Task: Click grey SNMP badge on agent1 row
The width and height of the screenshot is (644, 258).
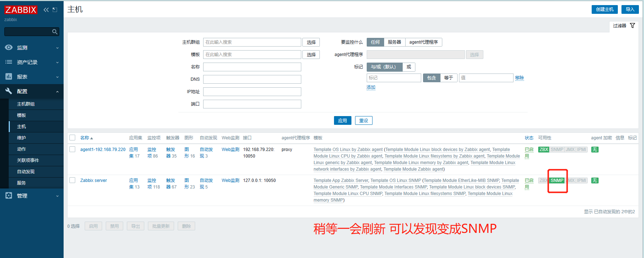Action: click(557, 150)
